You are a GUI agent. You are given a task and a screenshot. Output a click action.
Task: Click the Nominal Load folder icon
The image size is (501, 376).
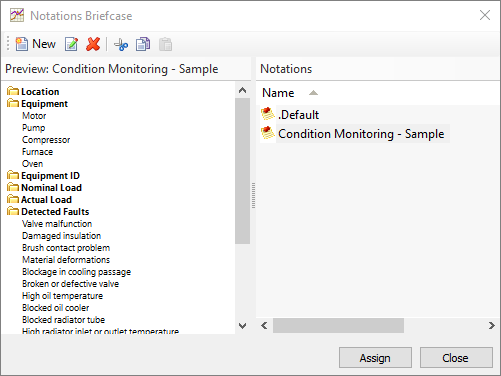(x=13, y=187)
